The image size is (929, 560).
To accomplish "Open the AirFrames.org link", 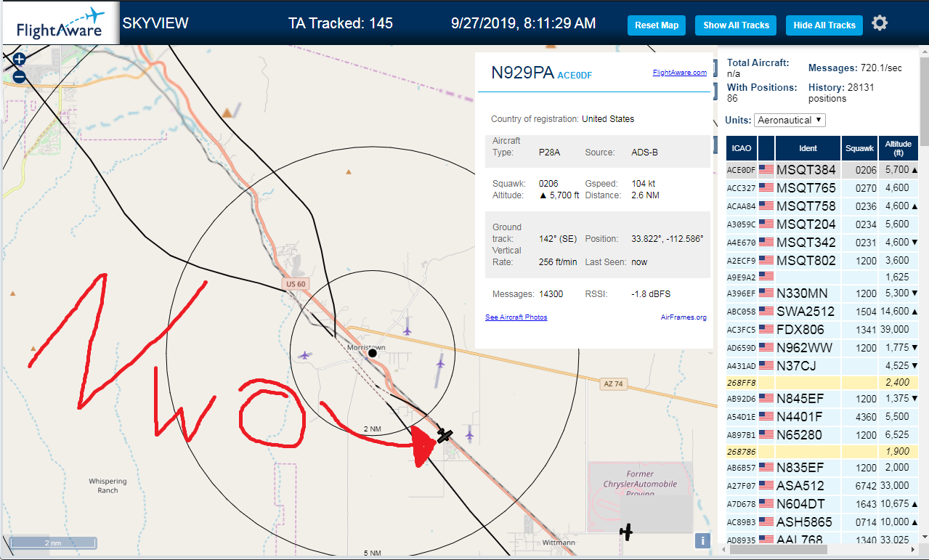I will click(683, 317).
